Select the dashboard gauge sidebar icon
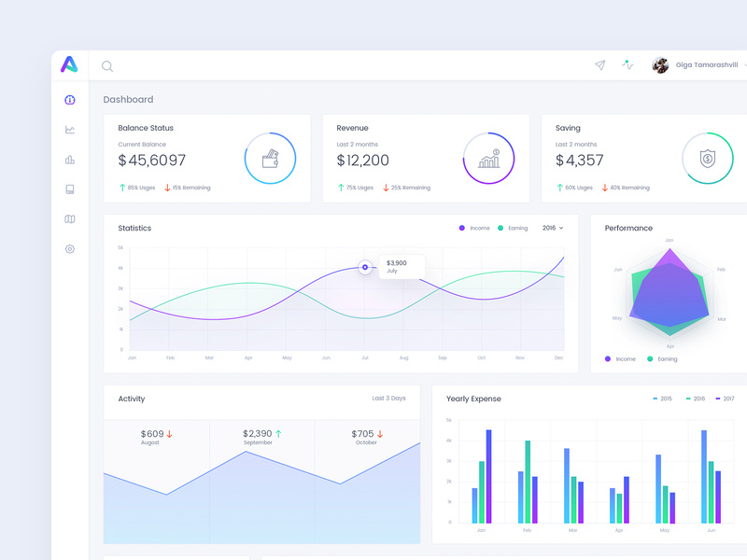 (69, 100)
